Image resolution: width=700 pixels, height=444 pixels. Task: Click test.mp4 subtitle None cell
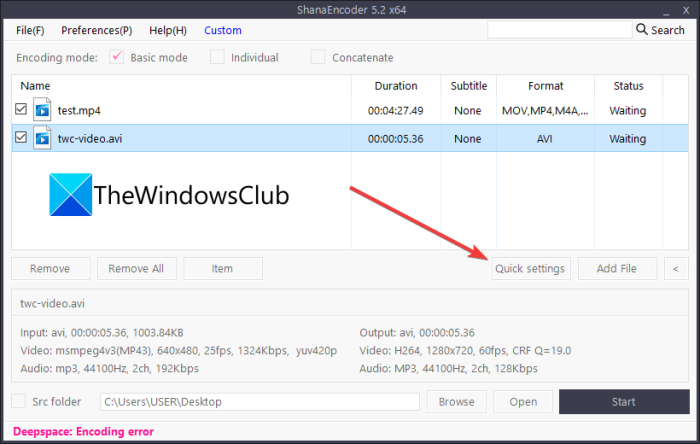point(468,111)
